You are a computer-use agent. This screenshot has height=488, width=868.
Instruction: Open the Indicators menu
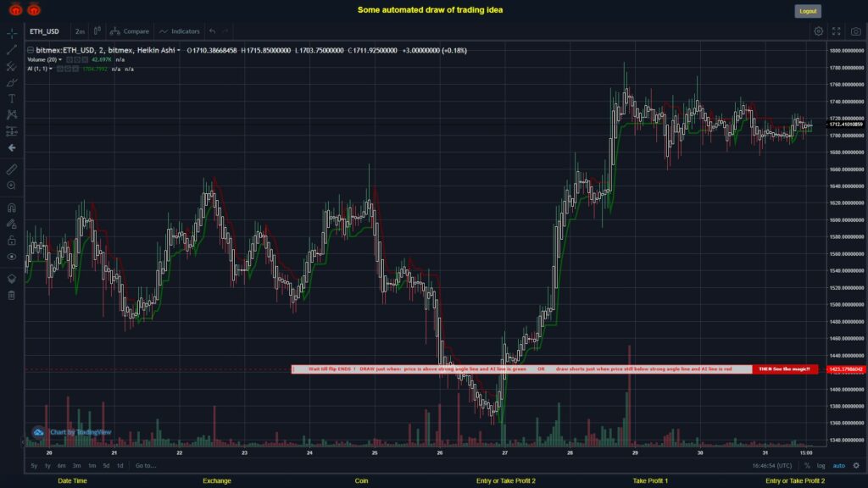(180, 31)
